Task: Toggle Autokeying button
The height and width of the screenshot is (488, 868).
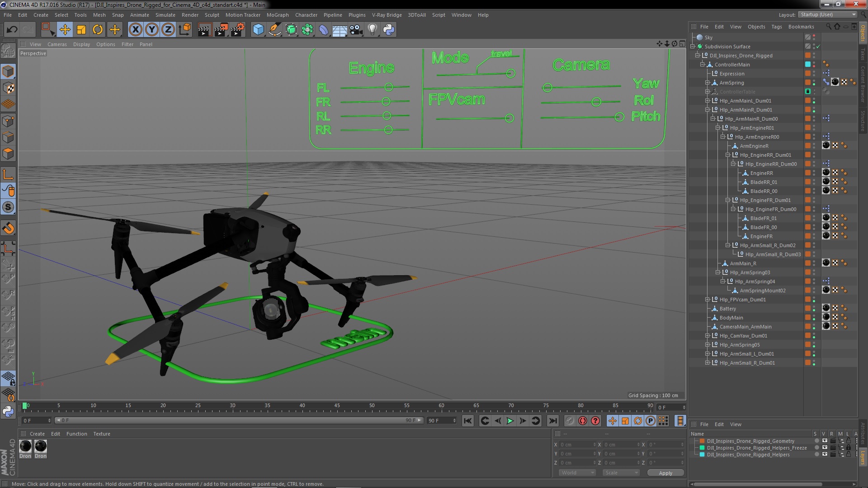Action: (583, 421)
